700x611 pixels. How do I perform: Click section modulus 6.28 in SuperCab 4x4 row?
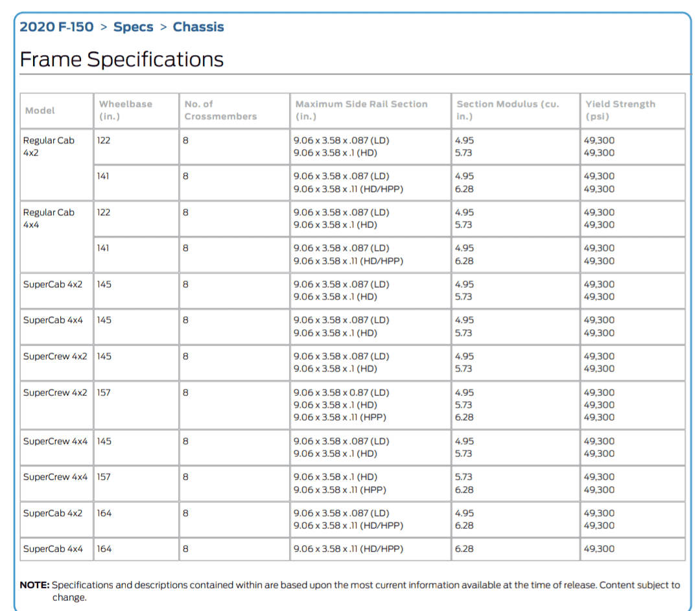pos(464,549)
